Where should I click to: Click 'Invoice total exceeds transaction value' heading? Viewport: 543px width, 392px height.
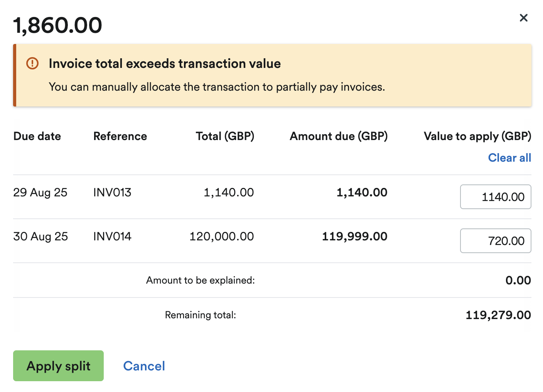click(165, 63)
